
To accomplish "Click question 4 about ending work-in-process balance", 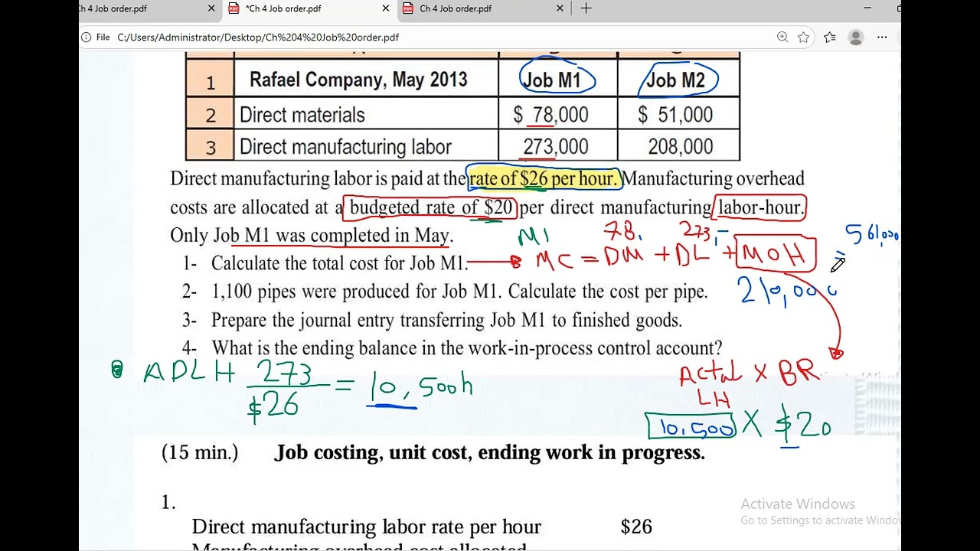I will (452, 348).
